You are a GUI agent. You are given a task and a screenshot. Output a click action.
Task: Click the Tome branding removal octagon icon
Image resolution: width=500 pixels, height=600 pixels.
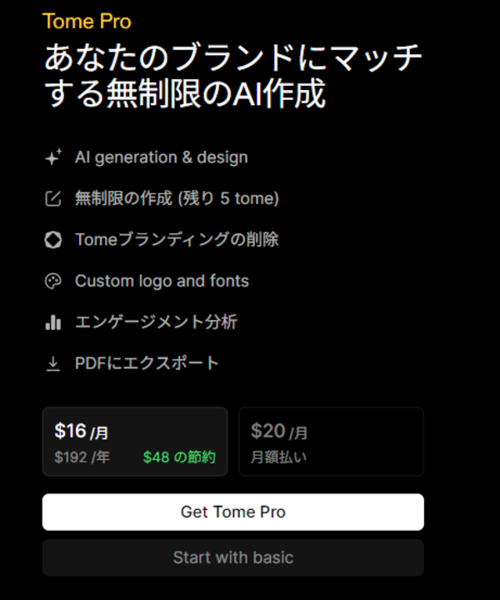[x=53, y=240]
